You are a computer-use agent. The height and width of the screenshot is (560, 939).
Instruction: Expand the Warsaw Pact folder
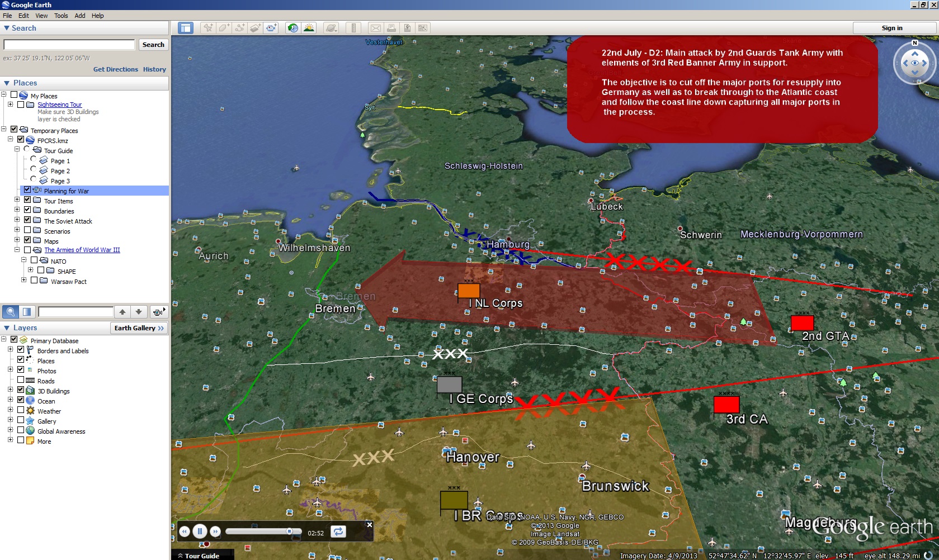click(24, 281)
